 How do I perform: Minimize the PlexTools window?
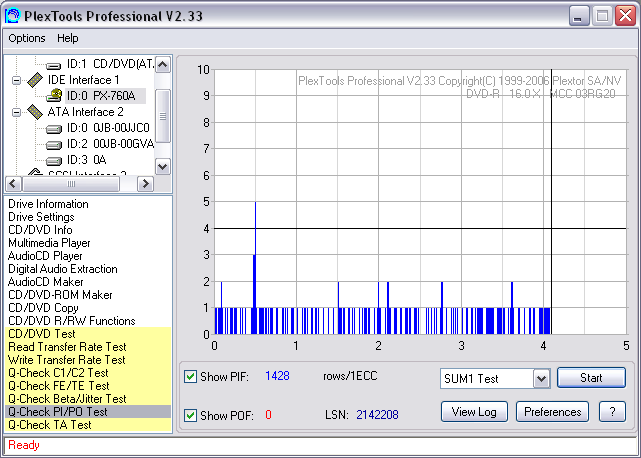click(579, 16)
